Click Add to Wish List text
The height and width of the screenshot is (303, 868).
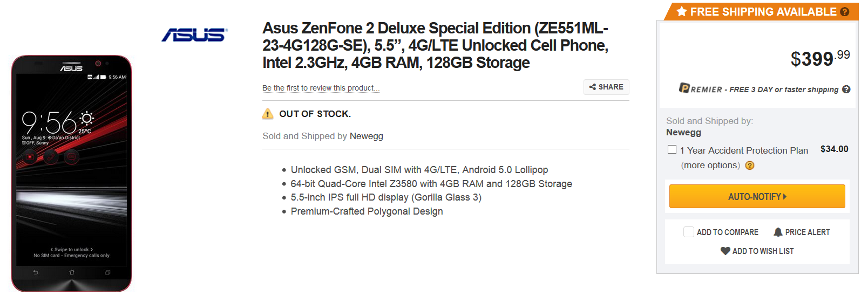[x=763, y=251]
